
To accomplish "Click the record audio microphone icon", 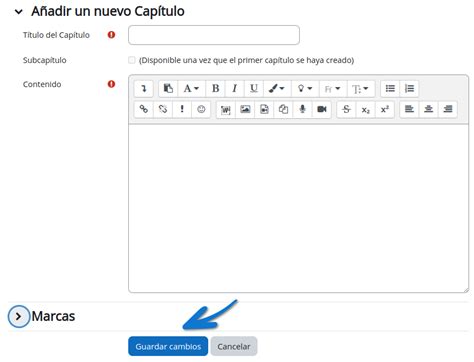I will click(302, 109).
